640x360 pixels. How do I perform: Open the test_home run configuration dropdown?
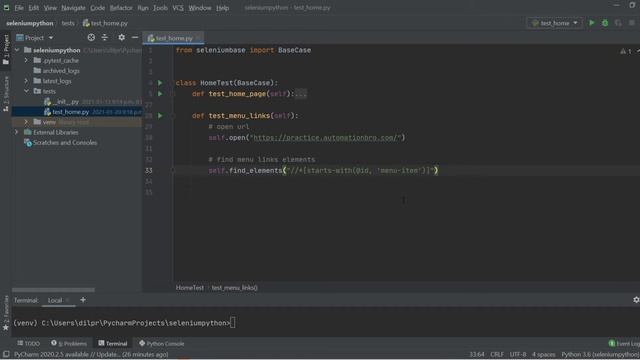pos(555,23)
